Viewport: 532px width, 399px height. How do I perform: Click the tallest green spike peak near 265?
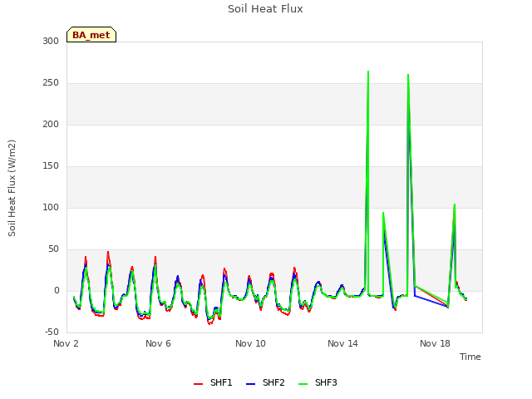(x=368, y=71)
